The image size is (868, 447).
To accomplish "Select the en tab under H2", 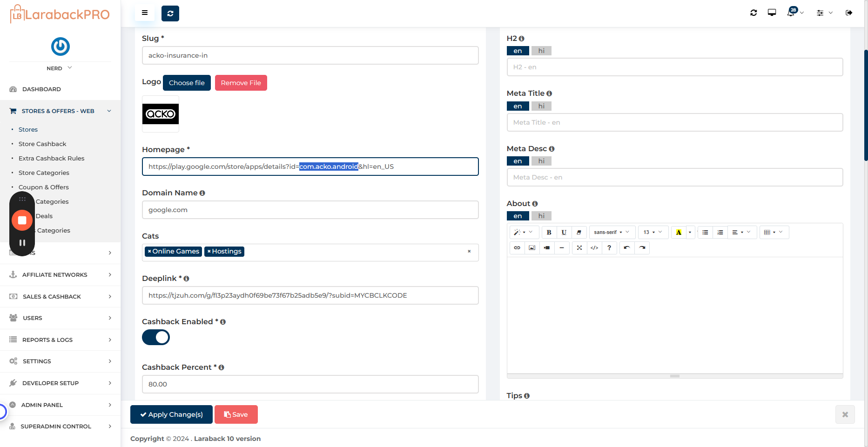I will click(x=518, y=51).
